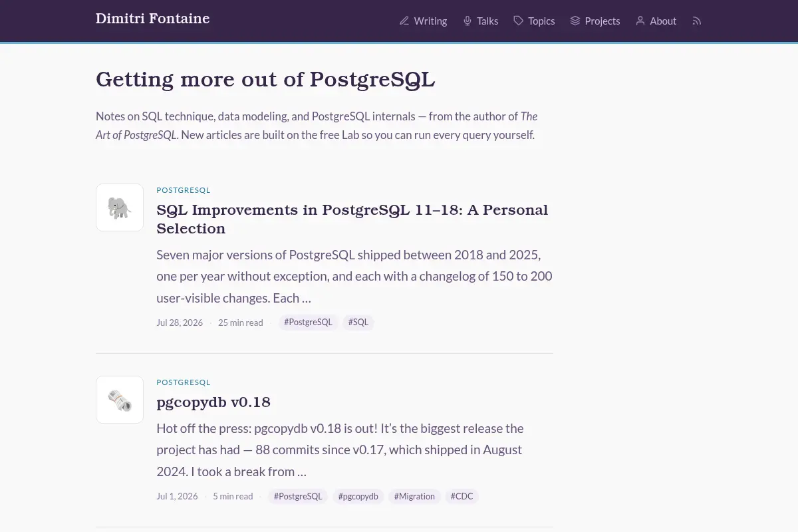This screenshot has height=532, width=798.
Task: Click the layers icon beside Projects
Action: point(575,21)
